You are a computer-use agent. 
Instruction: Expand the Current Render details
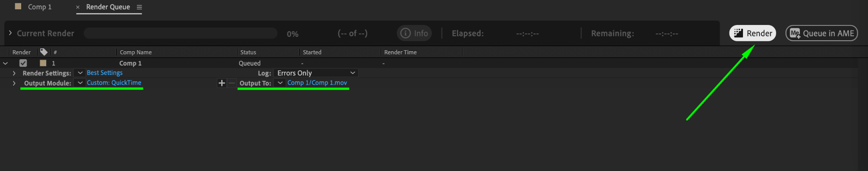(10, 33)
